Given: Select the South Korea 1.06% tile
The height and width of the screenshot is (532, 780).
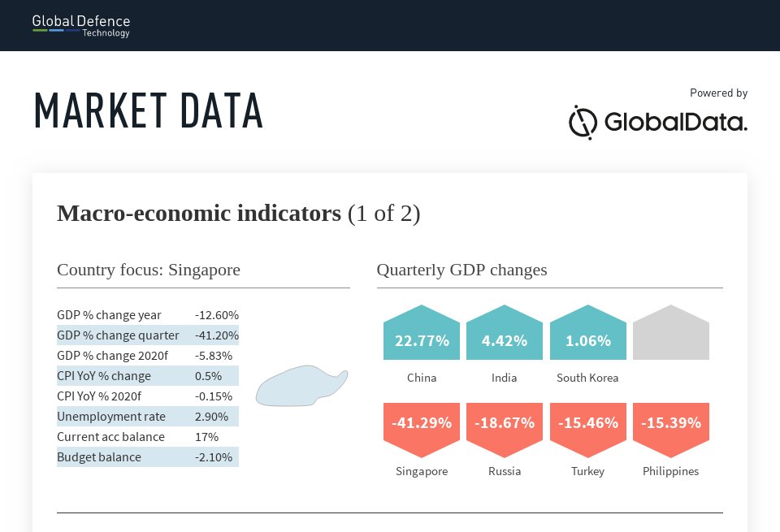Looking at the screenshot, I should (x=588, y=332).
